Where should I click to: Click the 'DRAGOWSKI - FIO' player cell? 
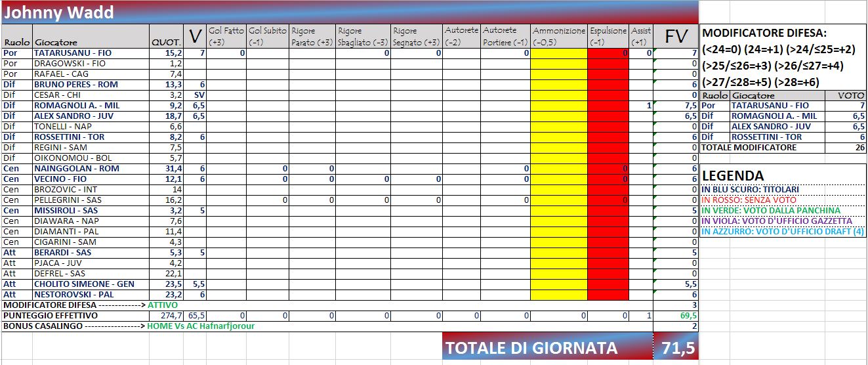[x=91, y=63]
